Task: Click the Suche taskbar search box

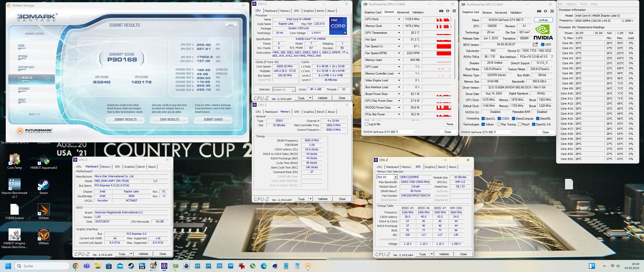Action: (42, 266)
